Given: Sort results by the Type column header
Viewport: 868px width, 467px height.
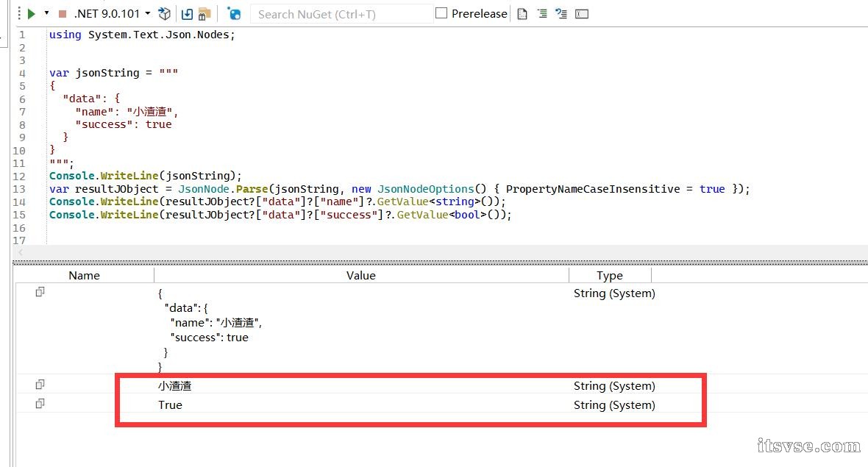Looking at the screenshot, I should [x=610, y=276].
